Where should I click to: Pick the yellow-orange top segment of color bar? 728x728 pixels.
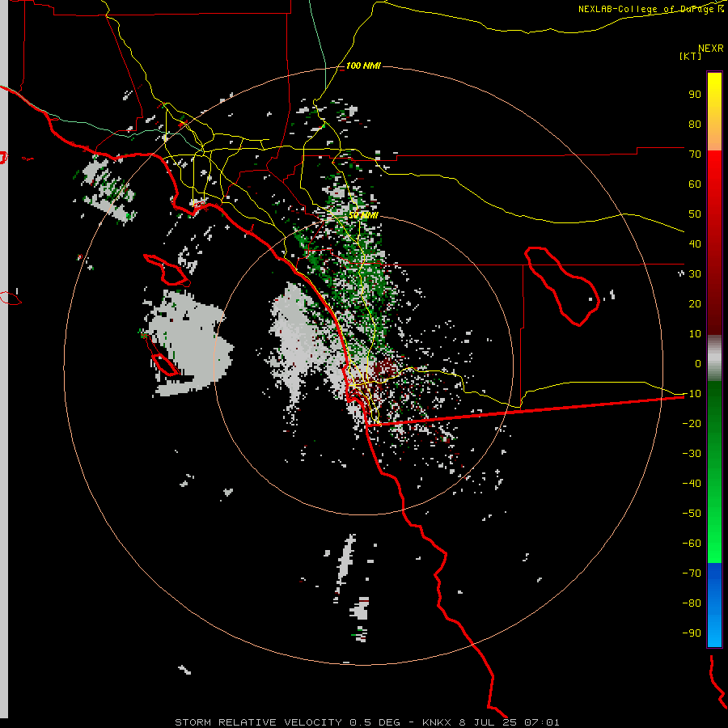[714, 112]
